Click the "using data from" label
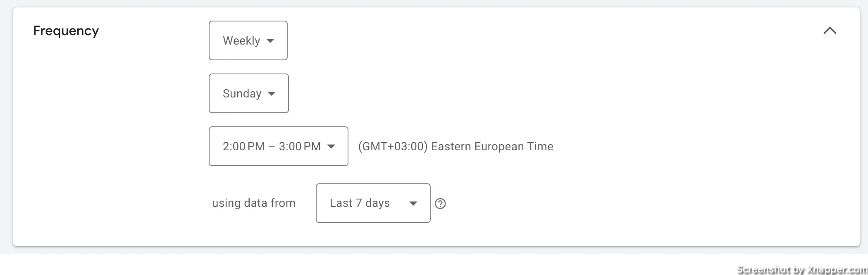868x275 pixels. pyautogui.click(x=254, y=203)
